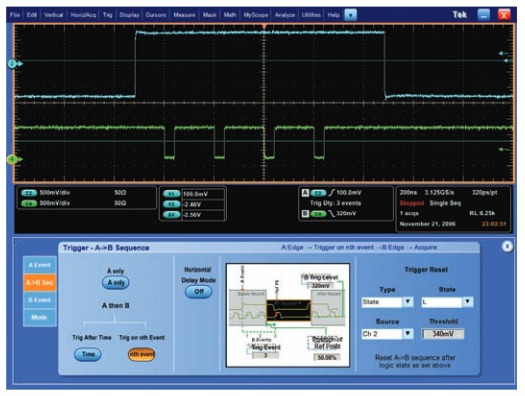Open the Utilities menu
Image resolution: width=525 pixels, height=396 pixels.
pyautogui.click(x=311, y=15)
